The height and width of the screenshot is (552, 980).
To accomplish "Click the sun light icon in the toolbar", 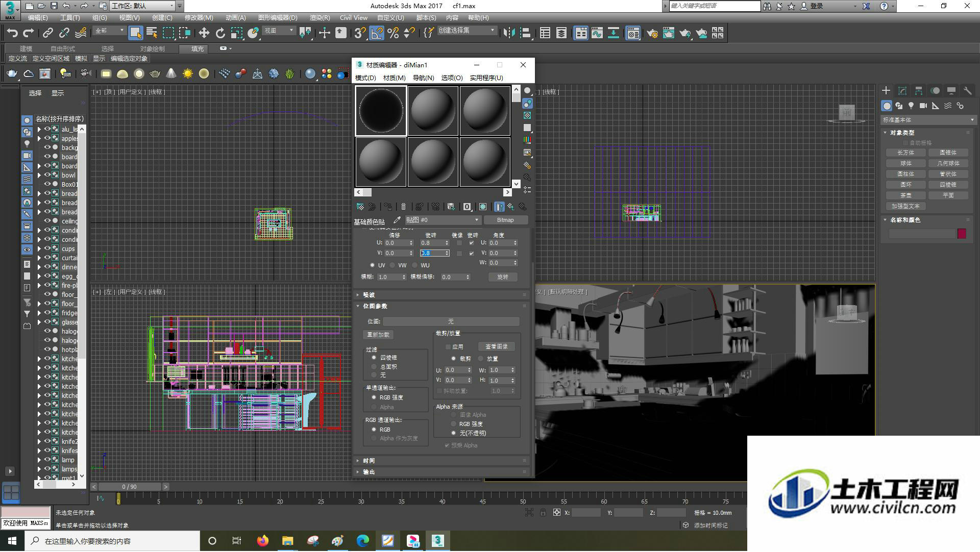I will coord(187,74).
